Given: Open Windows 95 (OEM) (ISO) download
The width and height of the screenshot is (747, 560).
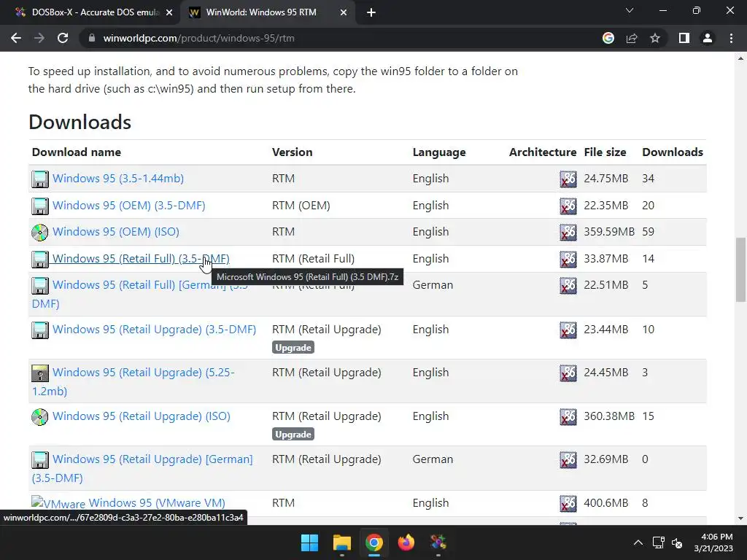Looking at the screenshot, I should (x=116, y=232).
